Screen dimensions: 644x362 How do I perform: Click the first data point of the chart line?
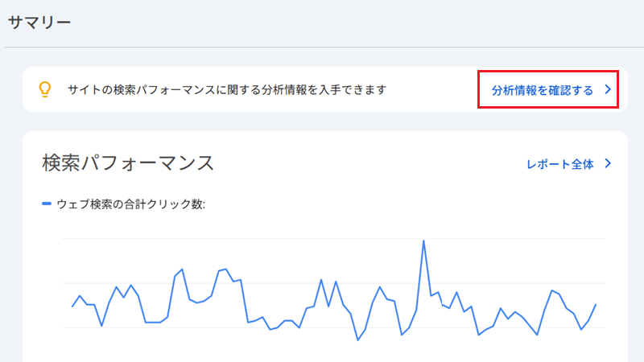click(x=72, y=306)
